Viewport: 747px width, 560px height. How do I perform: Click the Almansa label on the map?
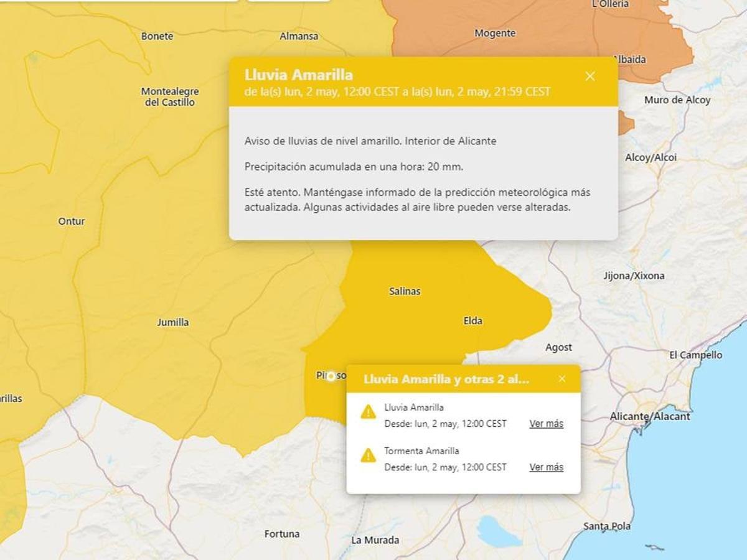point(299,36)
